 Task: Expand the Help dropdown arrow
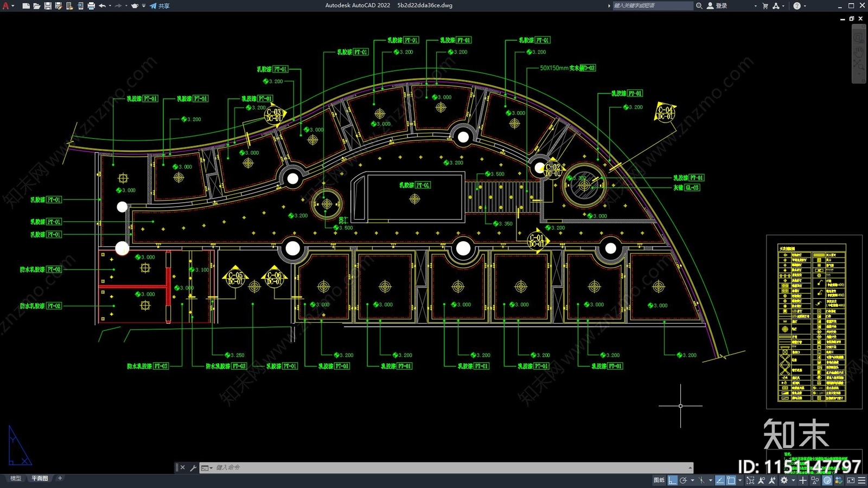805,6
